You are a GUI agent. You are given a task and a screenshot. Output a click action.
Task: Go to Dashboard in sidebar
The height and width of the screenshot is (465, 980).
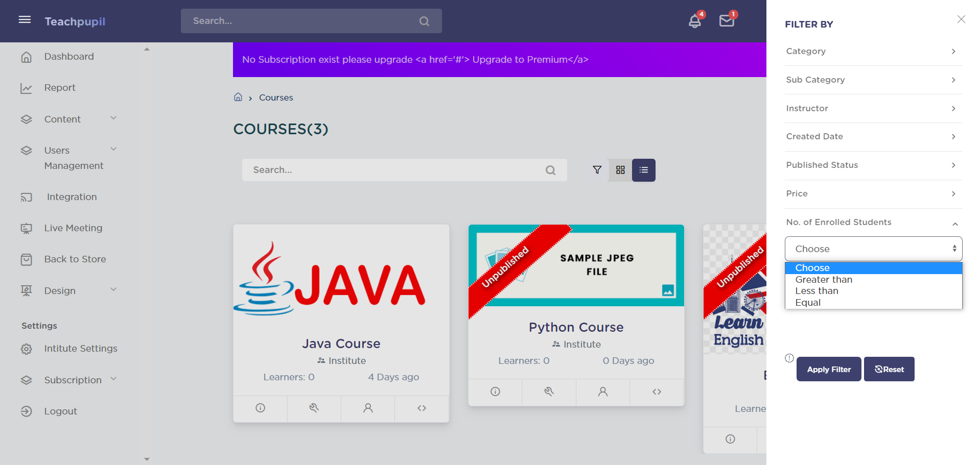(x=69, y=57)
